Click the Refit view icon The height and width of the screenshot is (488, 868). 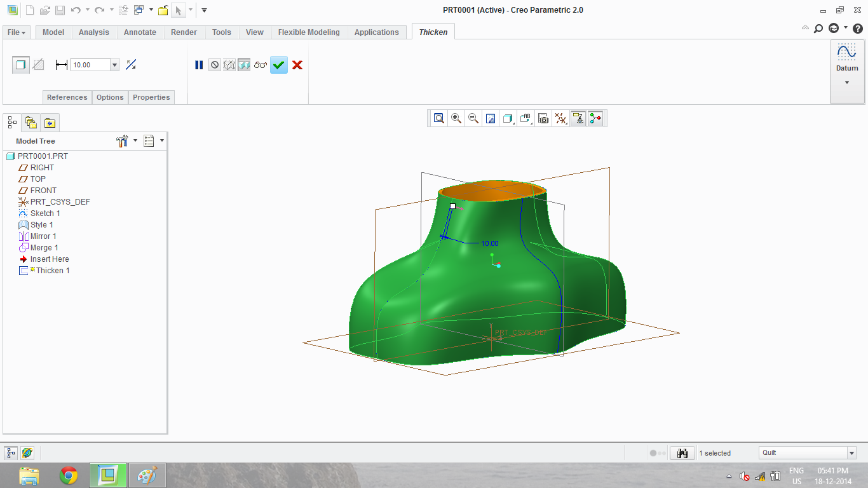click(438, 118)
